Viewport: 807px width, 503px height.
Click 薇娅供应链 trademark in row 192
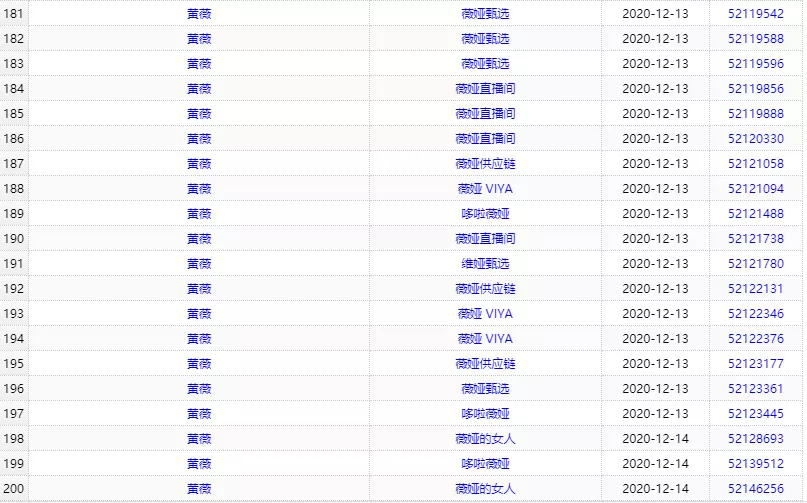click(485, 289)
